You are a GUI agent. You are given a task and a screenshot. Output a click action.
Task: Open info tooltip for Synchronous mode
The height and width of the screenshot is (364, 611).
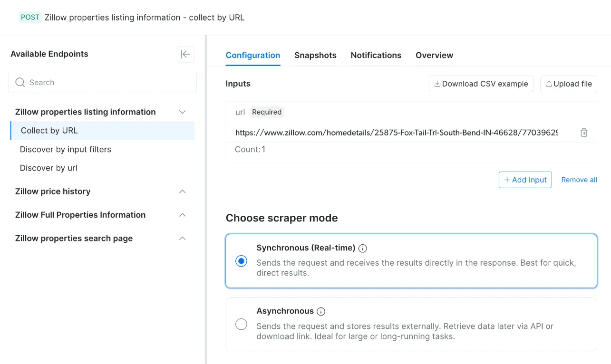click(363, 248)
